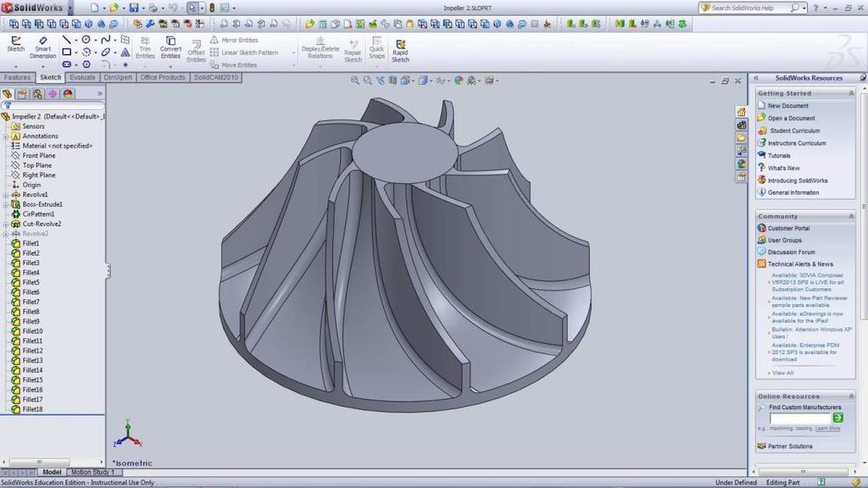Viewport: 868px width, 488px height.
Task: Open the DimXpertManager tab icon
Action: point(53,94)
